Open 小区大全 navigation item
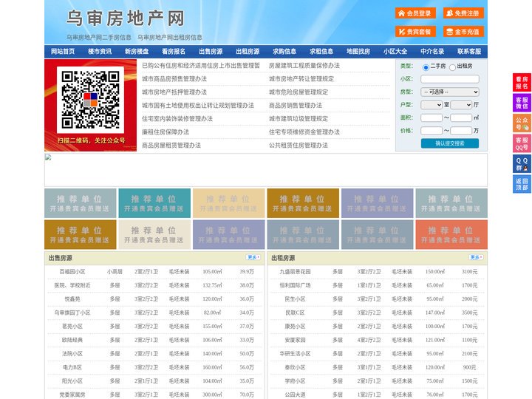 pos(395,52)
